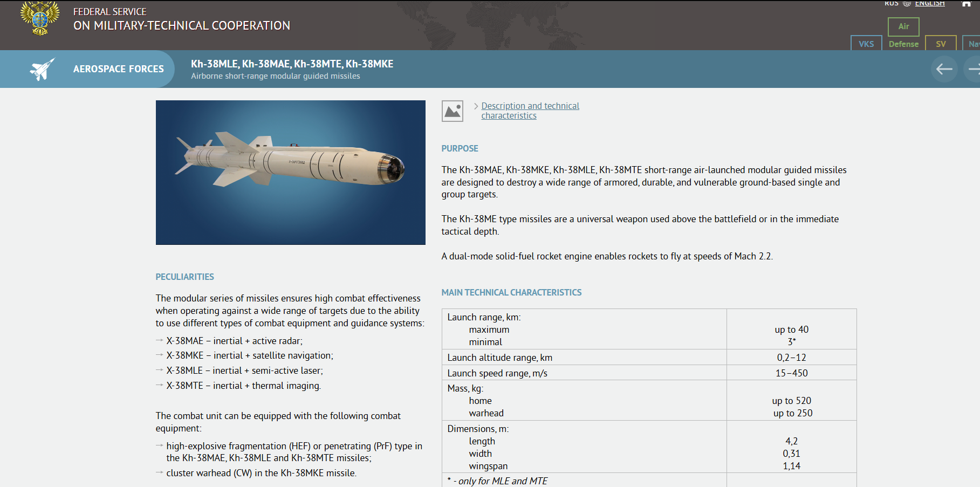Open Description and technical characteristics link

tap(530, 111)
